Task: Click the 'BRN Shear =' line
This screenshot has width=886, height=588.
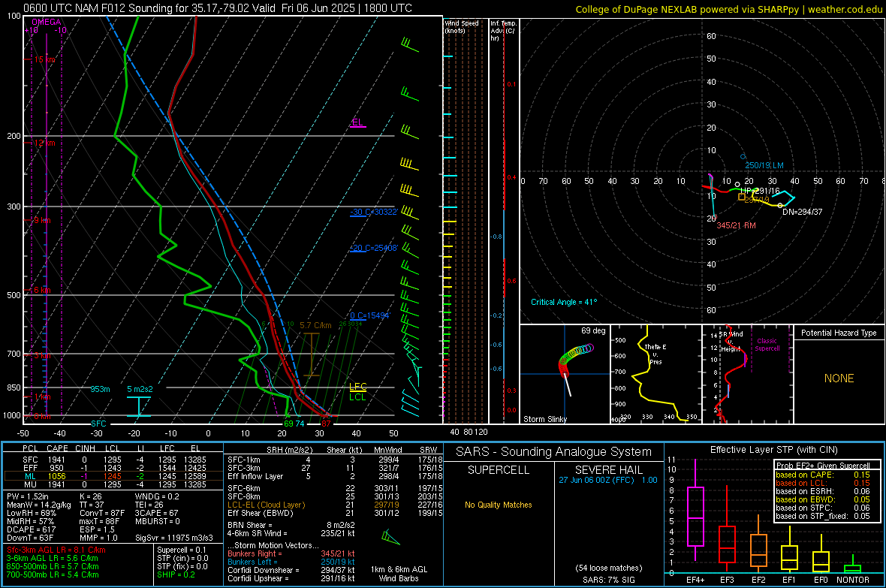Action: (291, 525)
